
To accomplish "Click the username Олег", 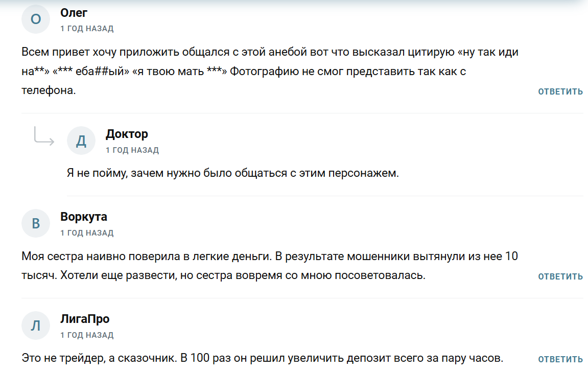I will [73, 12].
